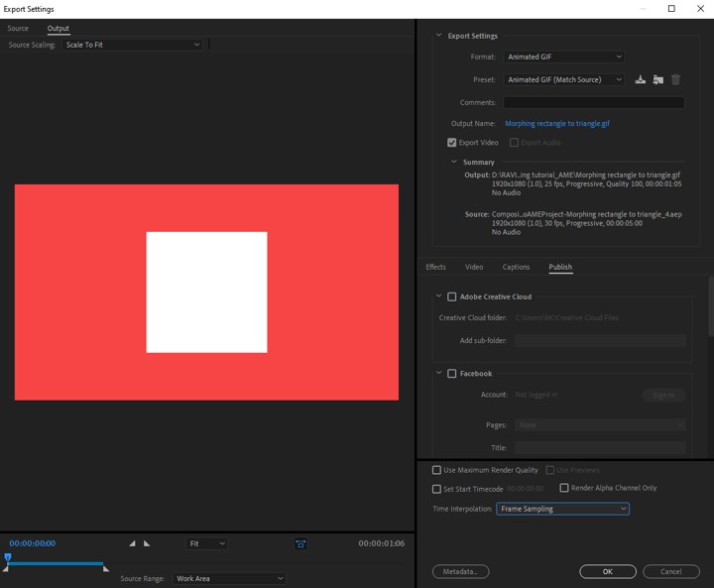Click the Save Preset icon

coord(641,79)
